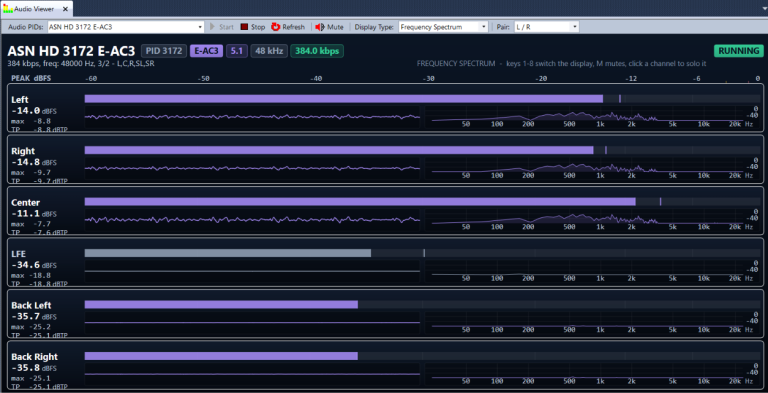This screenshot has width=768, height=393.
Task: Click the Refresh circular arrow icon
Action: [275, 27]
